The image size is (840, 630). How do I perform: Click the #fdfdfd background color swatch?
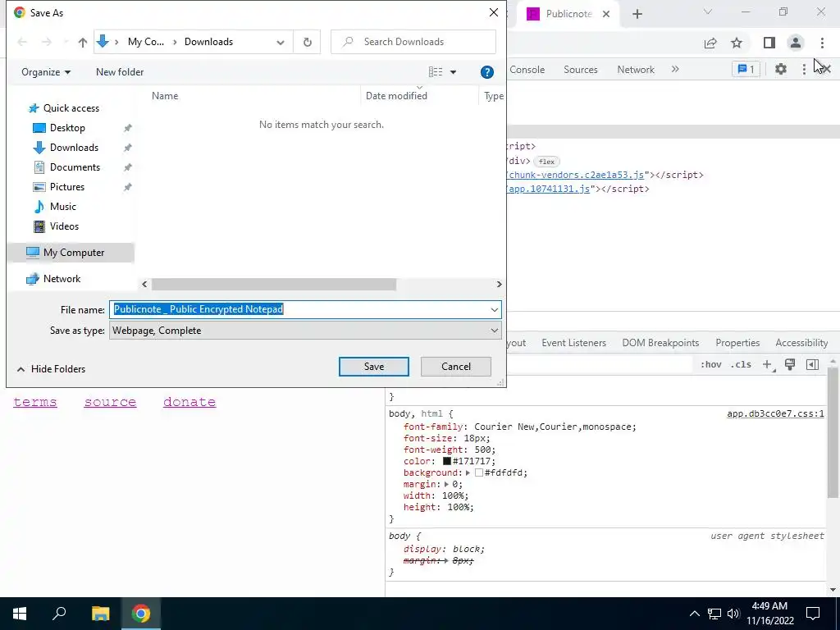click(x=478, y=472)
